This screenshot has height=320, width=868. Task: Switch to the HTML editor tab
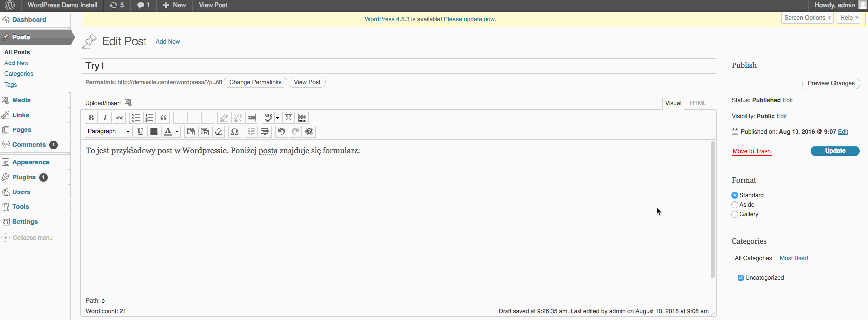698,103
